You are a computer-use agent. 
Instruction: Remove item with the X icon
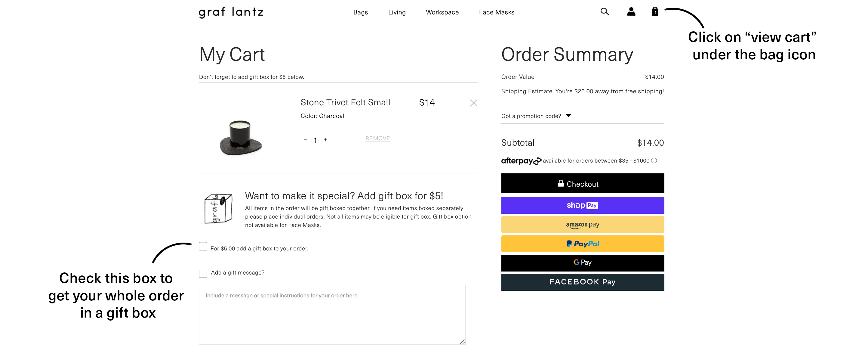[x=473, y=103]
